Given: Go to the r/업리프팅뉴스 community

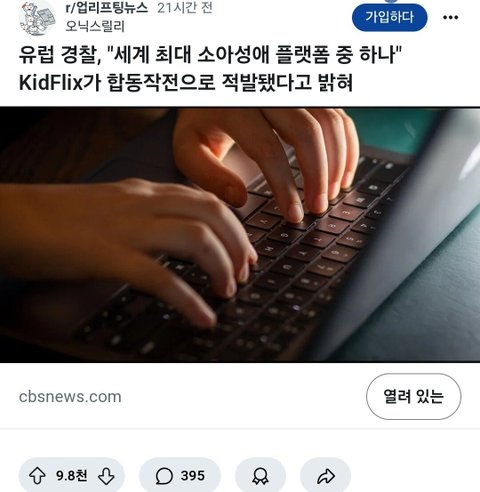Looking at the screenshot, I should point(107,8).
